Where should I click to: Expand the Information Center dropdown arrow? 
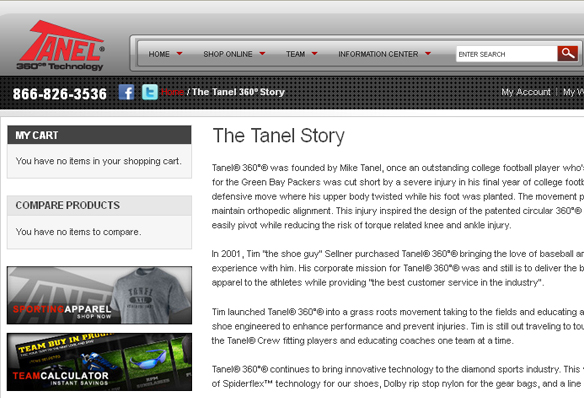[428, 54]
